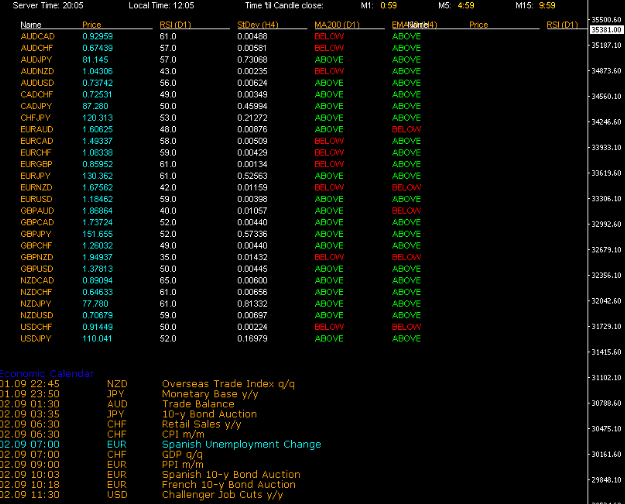Click the EURNZD price value 1.67562
Image resolution: width=625 pixels, height=504 pixels.
pyautogui.click(x=96, y=187)
